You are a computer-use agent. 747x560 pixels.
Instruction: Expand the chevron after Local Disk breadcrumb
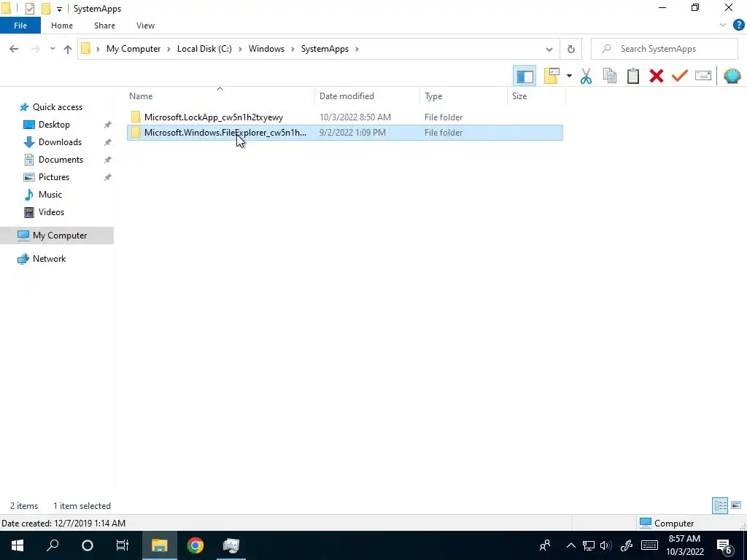(x=240, y=49)
